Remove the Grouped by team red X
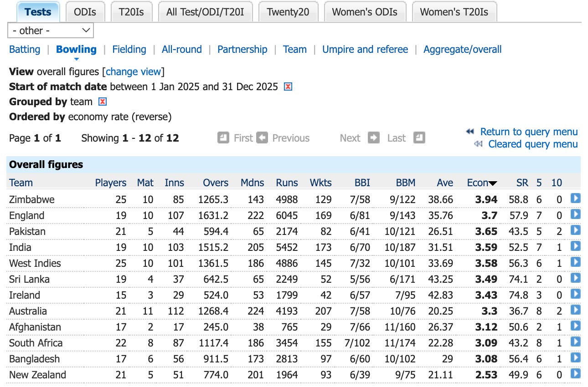This screenshot has width=588, height=387. tap(103, 102)
